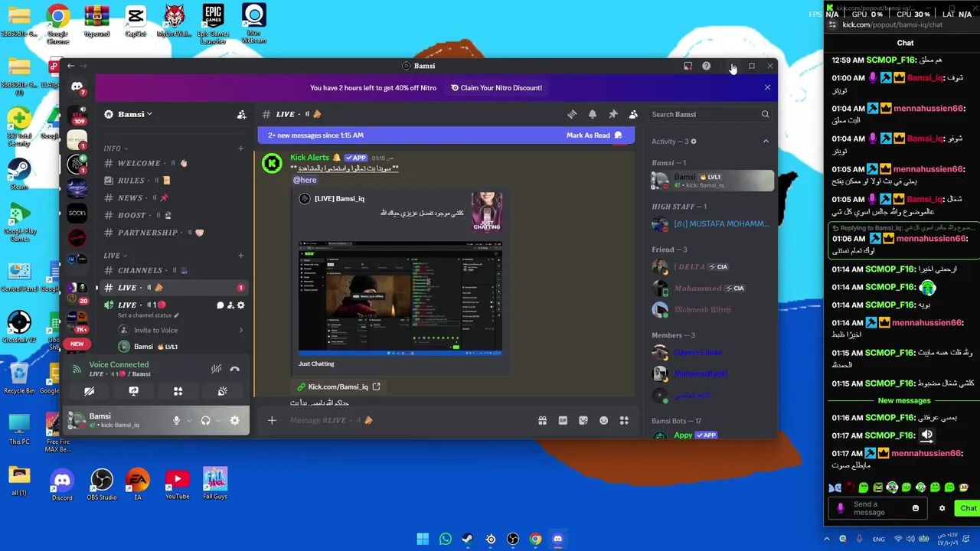Dismiss the Nitro discount banner
Viewport: 980px width, 551px height.
point(767,87)
